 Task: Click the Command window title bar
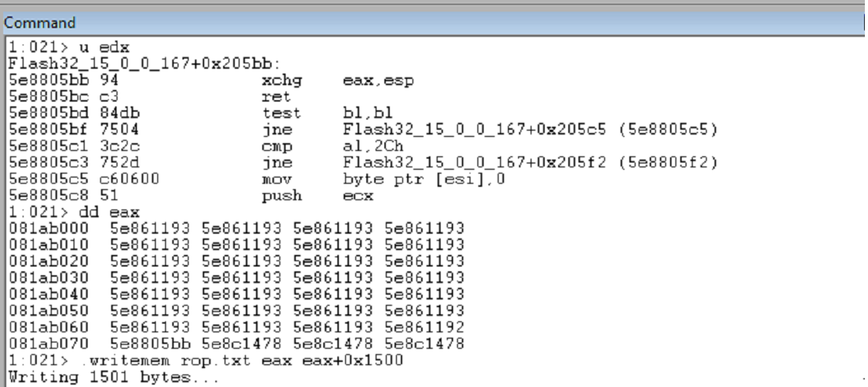tap(432, 23)
